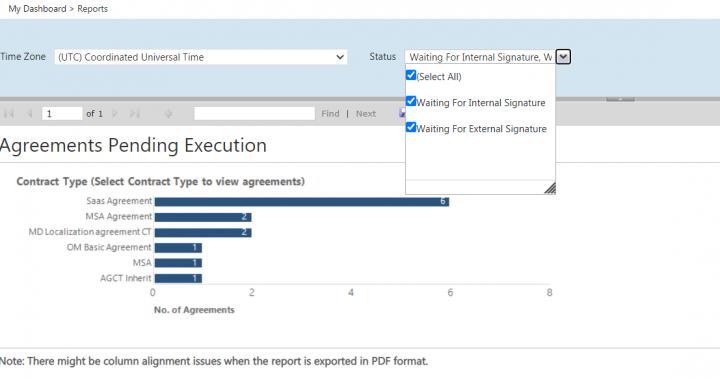Screen dimensions: 720x379
Task: Click the 'AGCT Inherit' label
Action: pos(125,278)
